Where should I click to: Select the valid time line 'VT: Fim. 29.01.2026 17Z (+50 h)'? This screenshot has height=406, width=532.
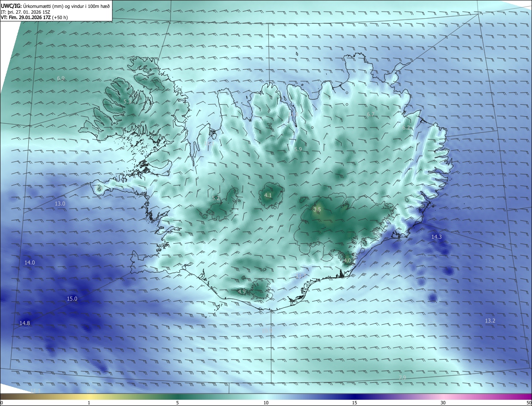[x=34, y=17]
